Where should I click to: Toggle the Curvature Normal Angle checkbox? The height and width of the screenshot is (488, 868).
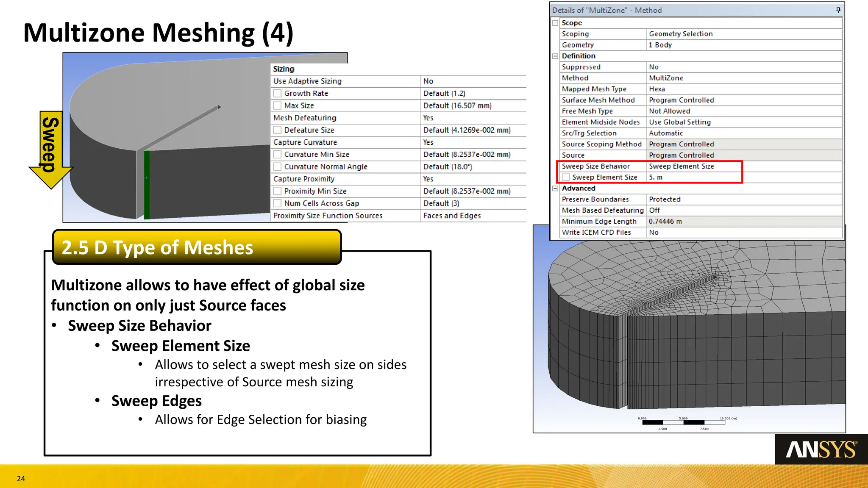277,167
